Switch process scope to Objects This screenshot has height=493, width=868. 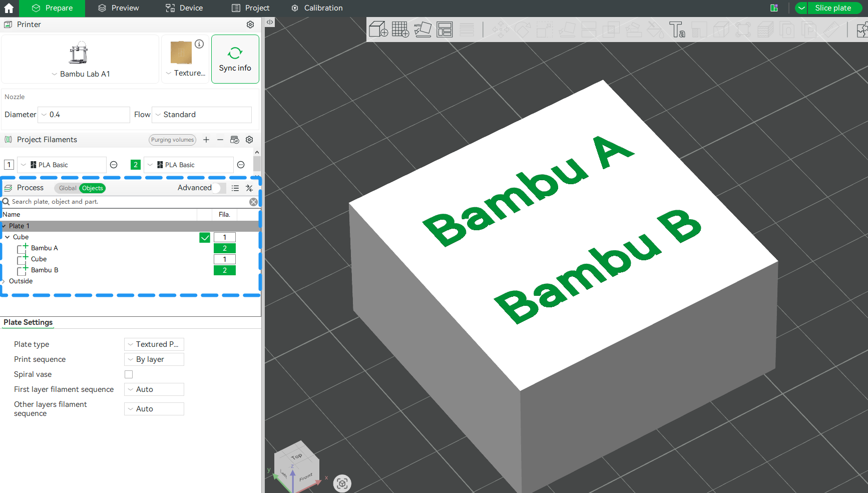[x=93, y=188]
